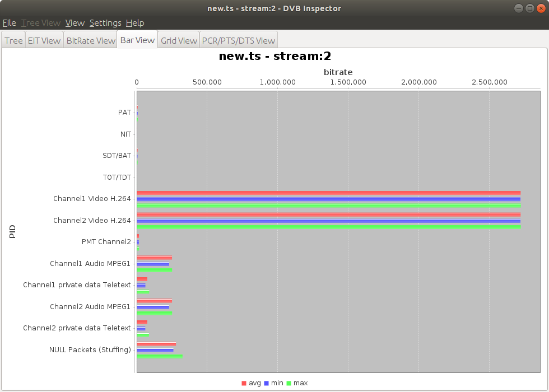Click the Channel1 Video blue min bar

click(x=328, y=199)
